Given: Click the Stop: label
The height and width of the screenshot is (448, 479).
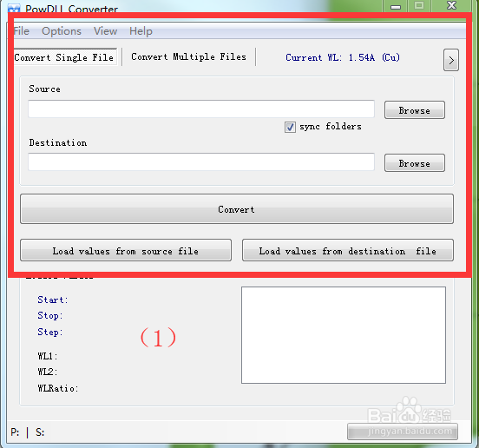Looking at the screenshot, I should (50, 315).
